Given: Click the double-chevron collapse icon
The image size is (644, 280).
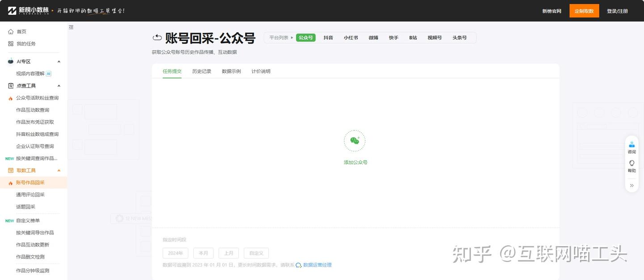Looking at the screenshot, I should pyautogui.click(x=631, y=185).
